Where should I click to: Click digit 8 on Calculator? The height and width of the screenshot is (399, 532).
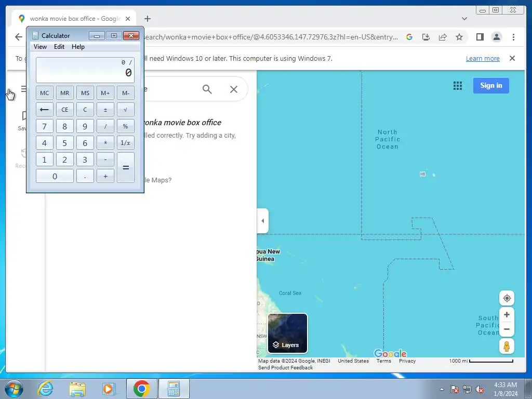(65, 126)
